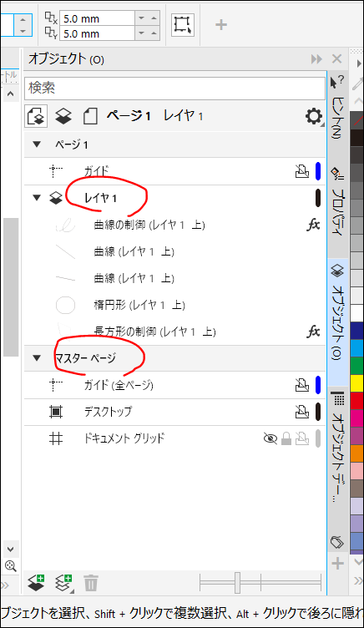The width and height of the screenshot is (364, 628).
Task: Open the X 5.0 mm dropdown arrow
Action: [141, 18]
